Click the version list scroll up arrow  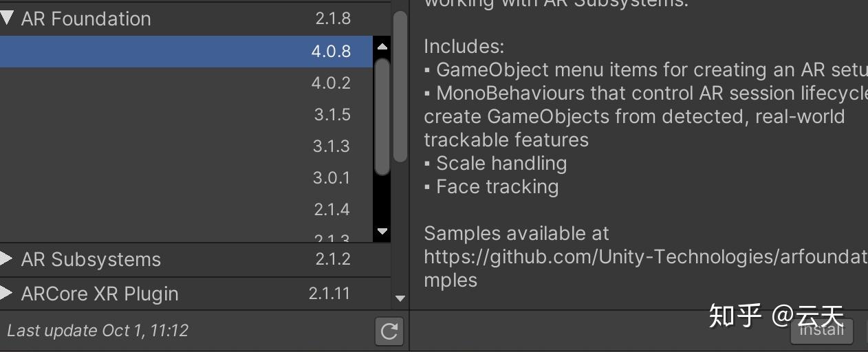pyautogui.click(x=382, y=47)
